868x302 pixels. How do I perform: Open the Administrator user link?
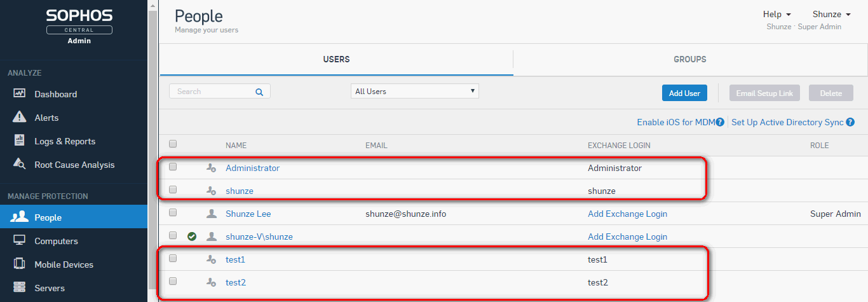click(252, 168)
